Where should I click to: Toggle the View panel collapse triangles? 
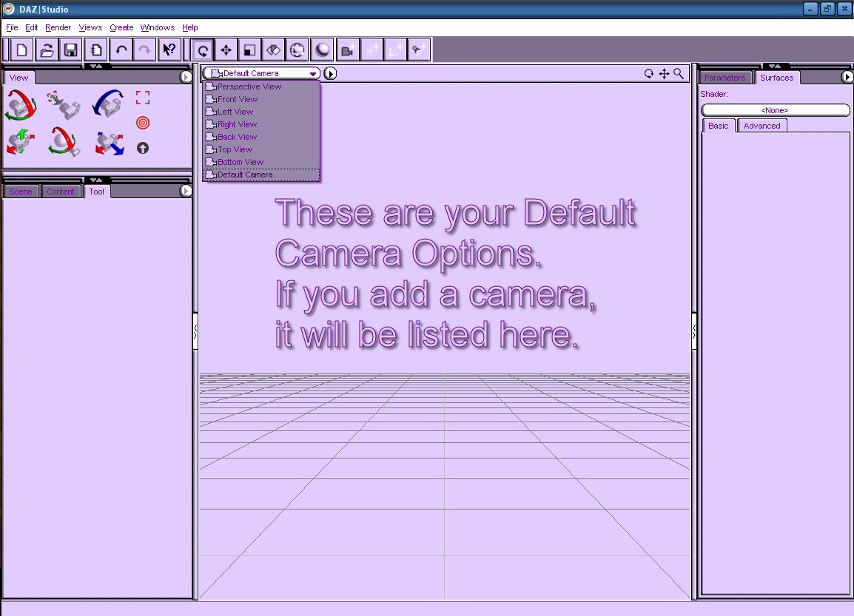coord(96,66)
